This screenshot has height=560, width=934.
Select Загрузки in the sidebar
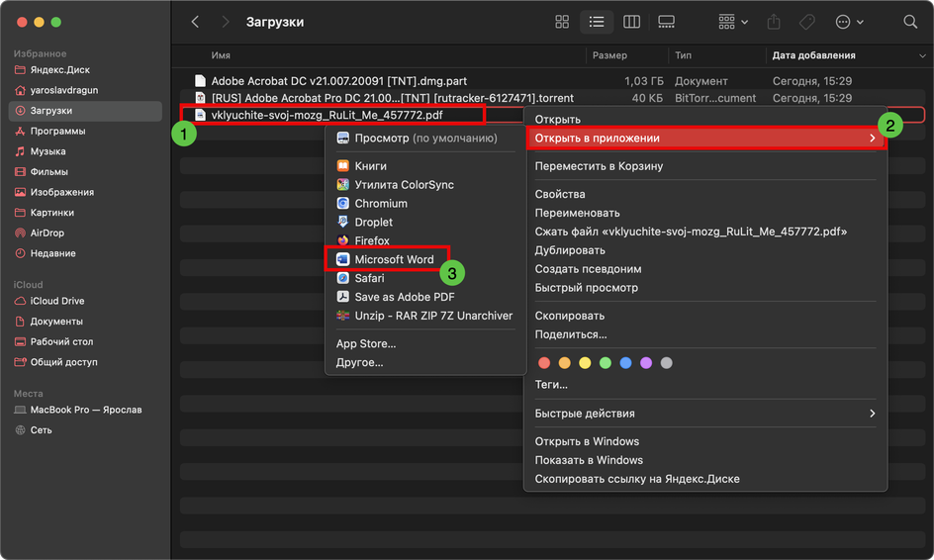[85, 110]
